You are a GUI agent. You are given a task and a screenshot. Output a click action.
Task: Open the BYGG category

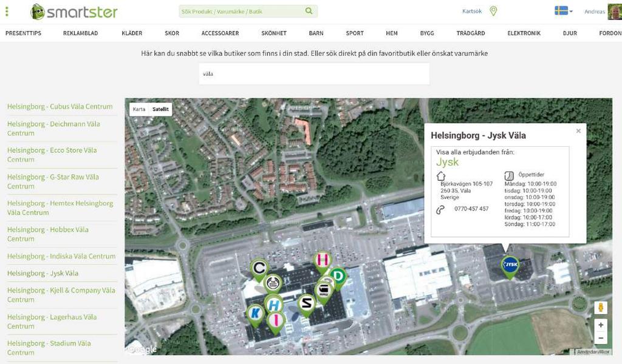[x=427, y=33]
